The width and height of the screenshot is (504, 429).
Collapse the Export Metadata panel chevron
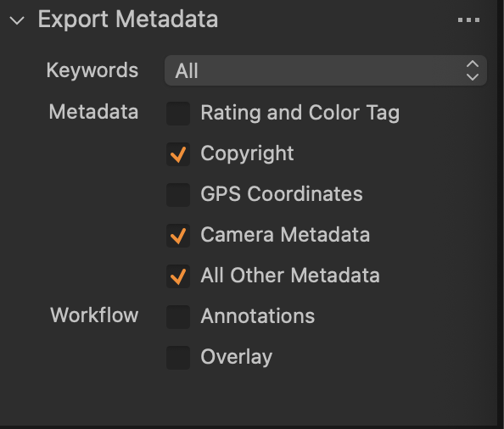click(x=17, y=20)
